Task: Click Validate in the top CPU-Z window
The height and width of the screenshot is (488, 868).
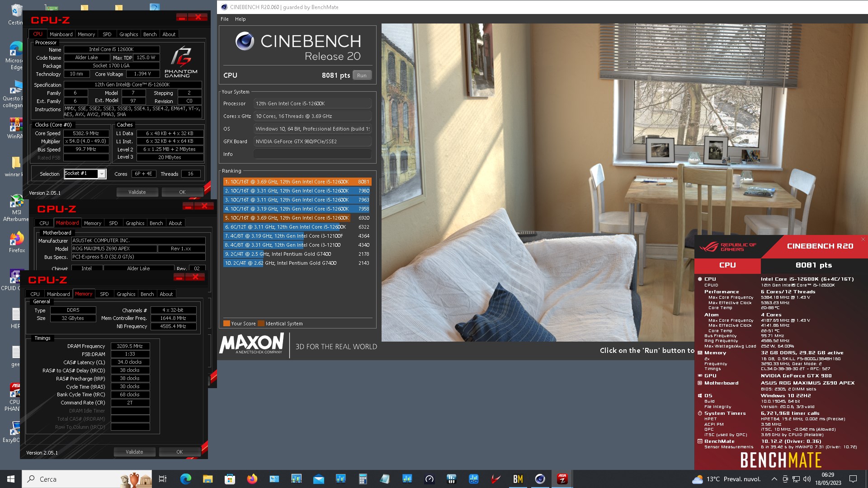Action: coord(137,192)
